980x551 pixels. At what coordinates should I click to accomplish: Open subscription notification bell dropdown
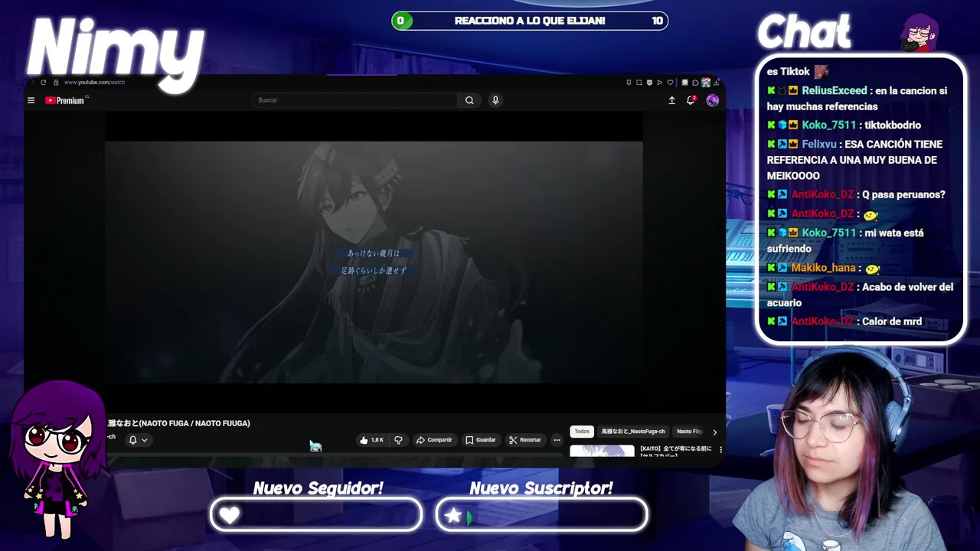click(x=138, y=440)
